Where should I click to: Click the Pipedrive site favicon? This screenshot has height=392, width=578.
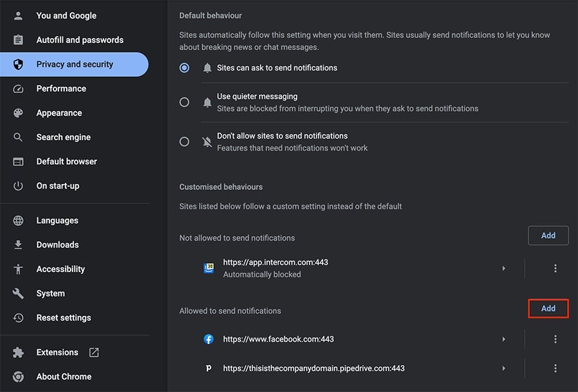(208, 368)
